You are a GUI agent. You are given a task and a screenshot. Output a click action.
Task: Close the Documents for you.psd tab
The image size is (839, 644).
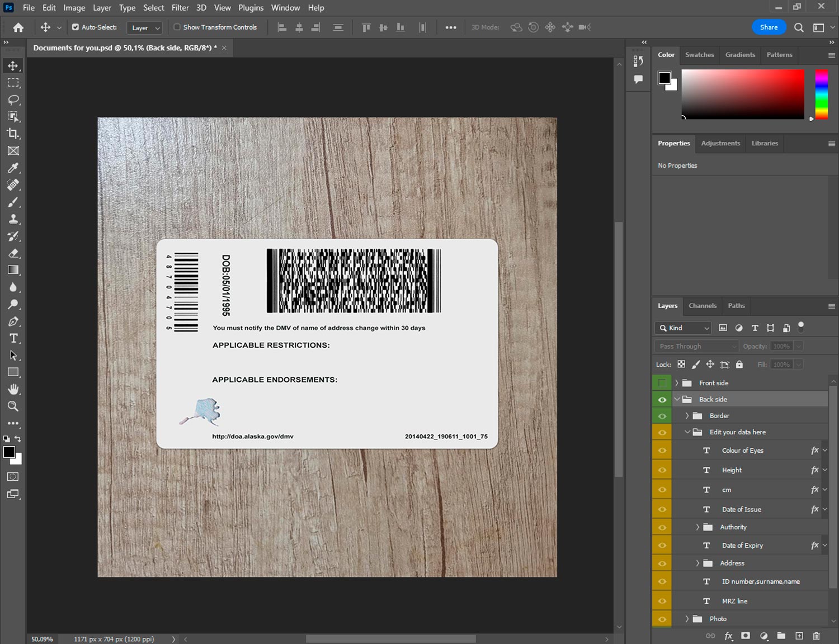(224, 48)
